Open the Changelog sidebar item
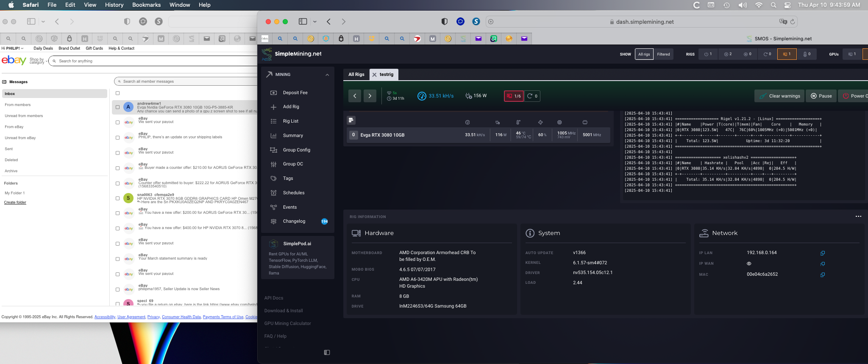The width and height of the screenshot is (868, 364). [x=294, y=221]
